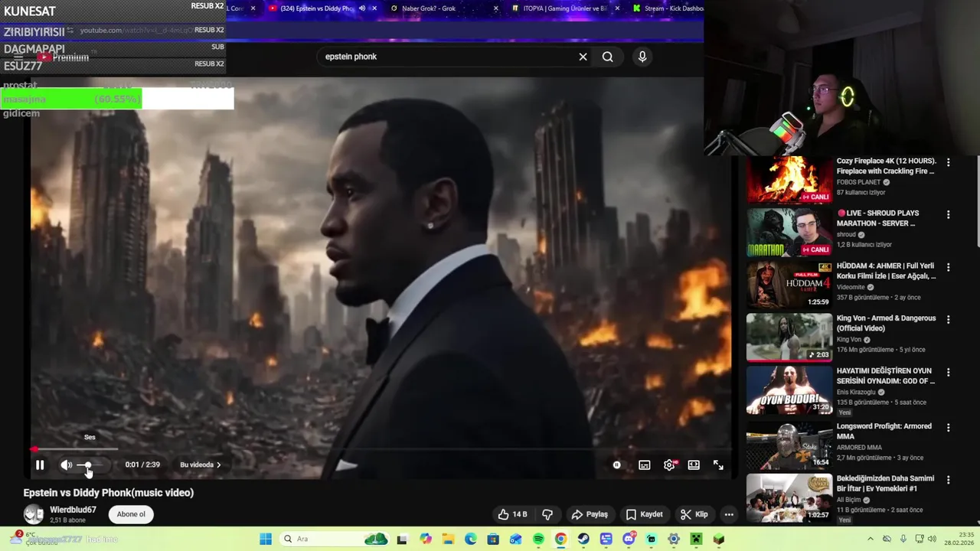980x551 pixels.
Task: Open the 'Bu videoda' chapter chevron
Action: click(x=218, y=465)
